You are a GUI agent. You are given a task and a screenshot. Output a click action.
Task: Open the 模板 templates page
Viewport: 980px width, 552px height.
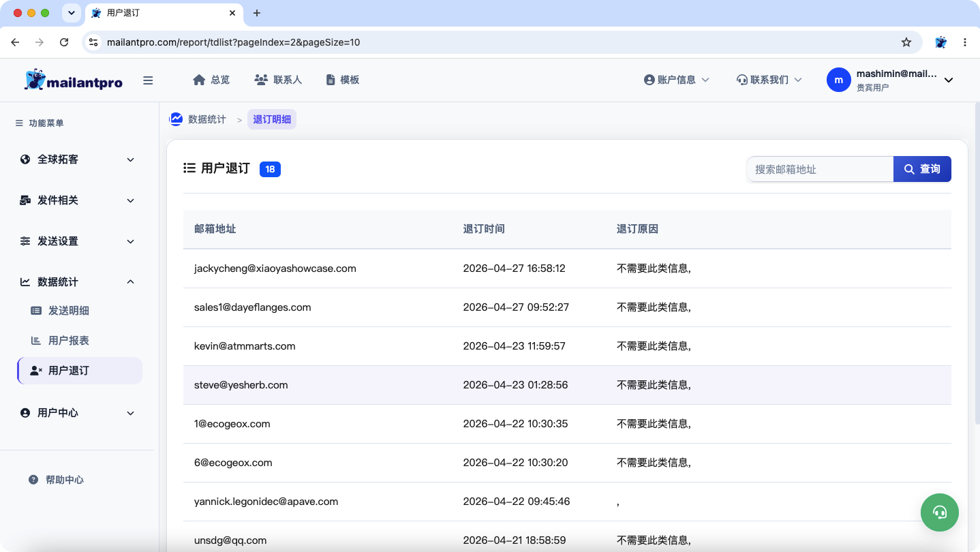click(x=343, y=80)
